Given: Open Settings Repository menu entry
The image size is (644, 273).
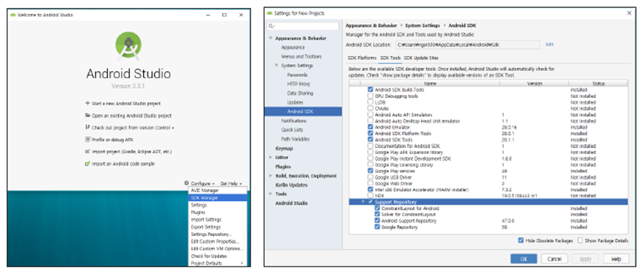Looking at the screenshot, I should [x=218, y=235].
